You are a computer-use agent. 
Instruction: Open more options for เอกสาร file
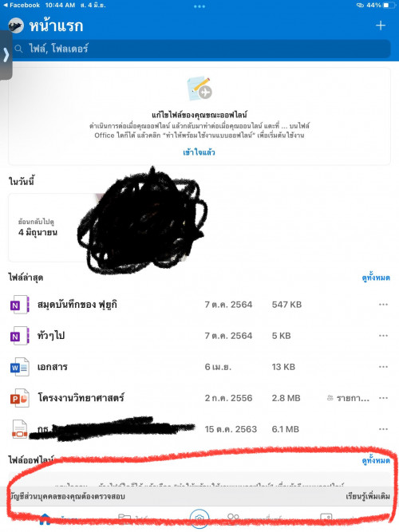pyautogui.click(x=383, y=367)
